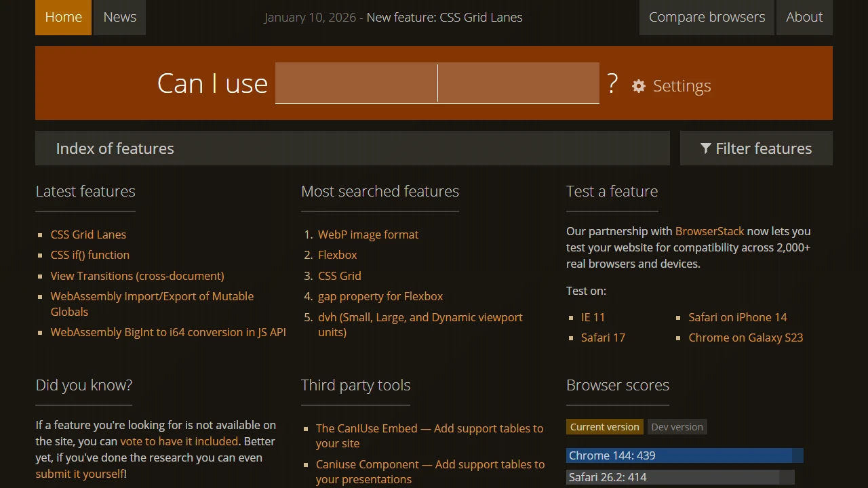
Task: Open WebP image format support table
Action: [368, 234]
